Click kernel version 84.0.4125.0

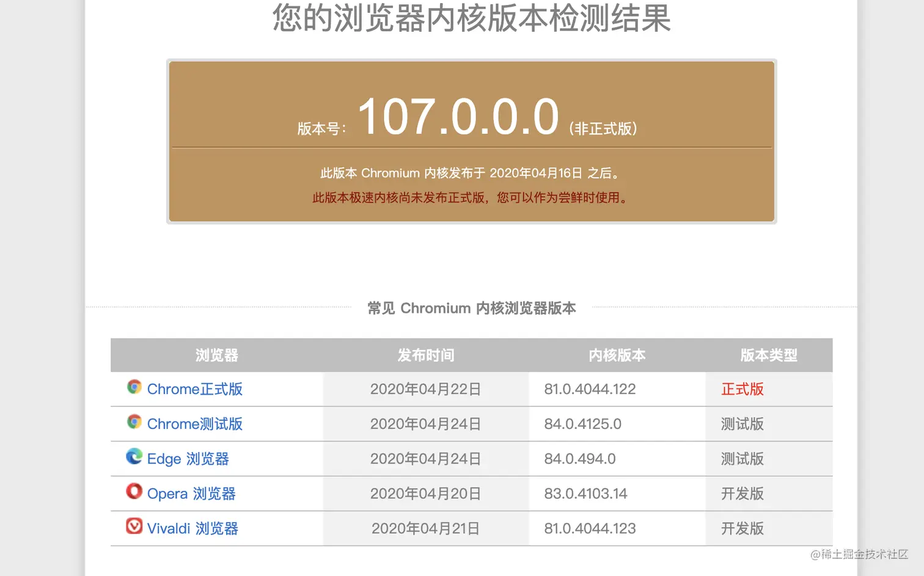(x=582, y=424)
